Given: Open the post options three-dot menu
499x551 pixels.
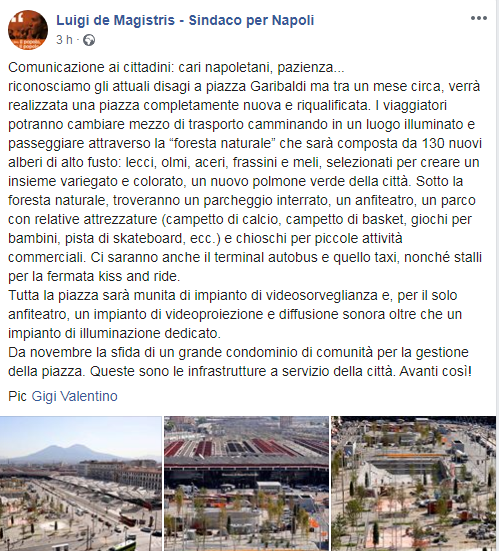Looking at the screenshot, I should (x=479, y=18).
